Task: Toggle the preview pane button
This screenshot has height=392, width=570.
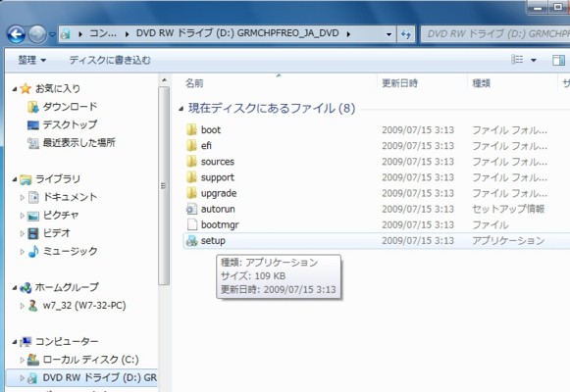Action: [558, 60]
